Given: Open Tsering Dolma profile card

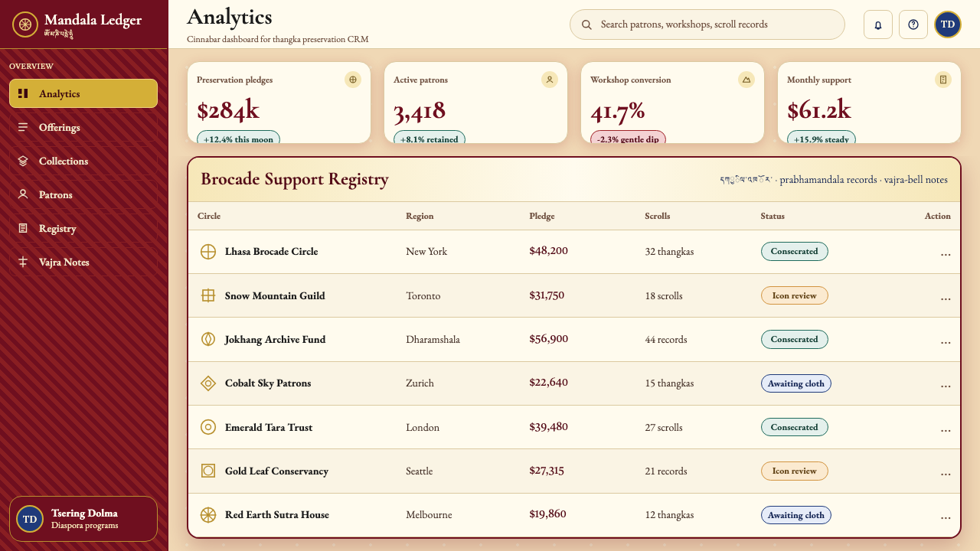Looking at the screenshot, I should pyautogui.click(x=83, y=519).
